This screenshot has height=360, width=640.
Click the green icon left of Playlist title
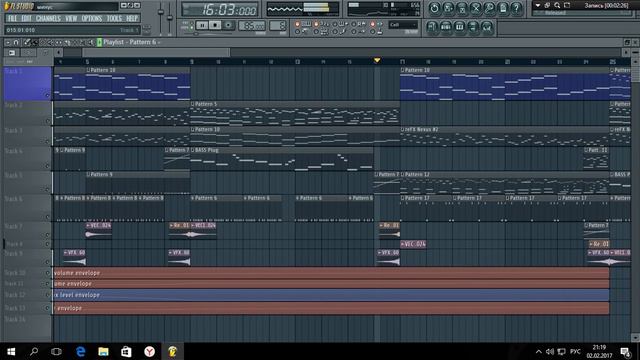point(99,42)
